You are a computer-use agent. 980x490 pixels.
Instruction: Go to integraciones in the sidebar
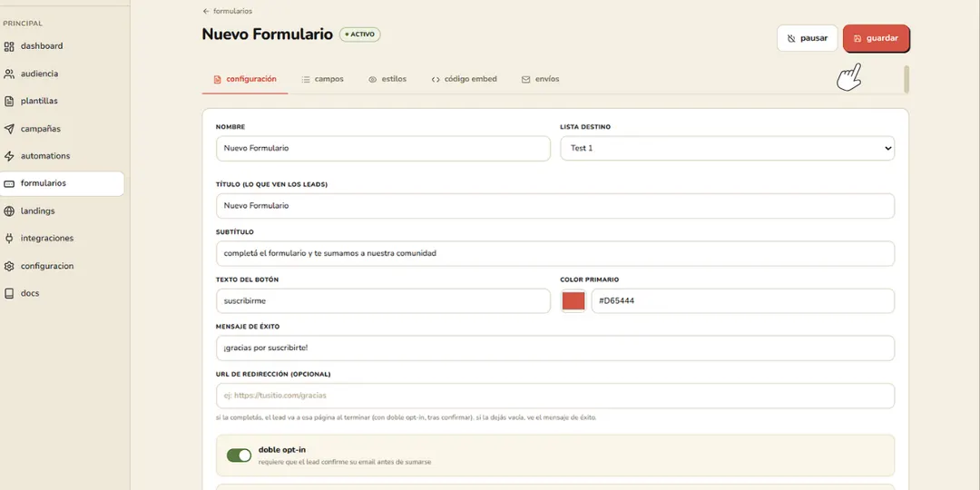pyautogui.click(x=47, y=238)
